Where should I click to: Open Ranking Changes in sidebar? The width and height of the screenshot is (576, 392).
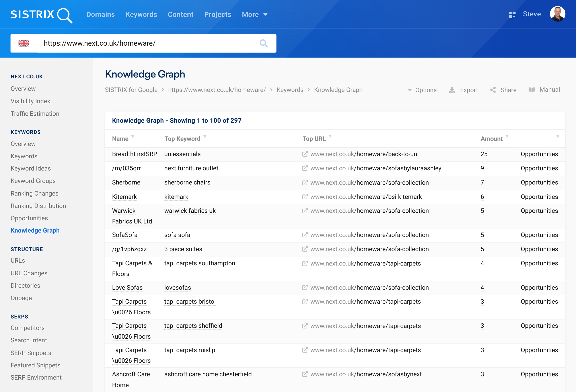tap(35, 194)
